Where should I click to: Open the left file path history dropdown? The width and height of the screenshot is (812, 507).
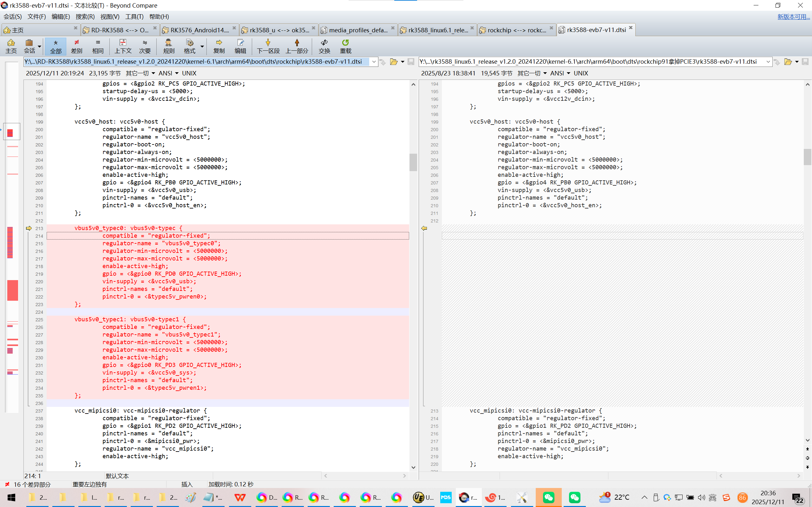374,62
